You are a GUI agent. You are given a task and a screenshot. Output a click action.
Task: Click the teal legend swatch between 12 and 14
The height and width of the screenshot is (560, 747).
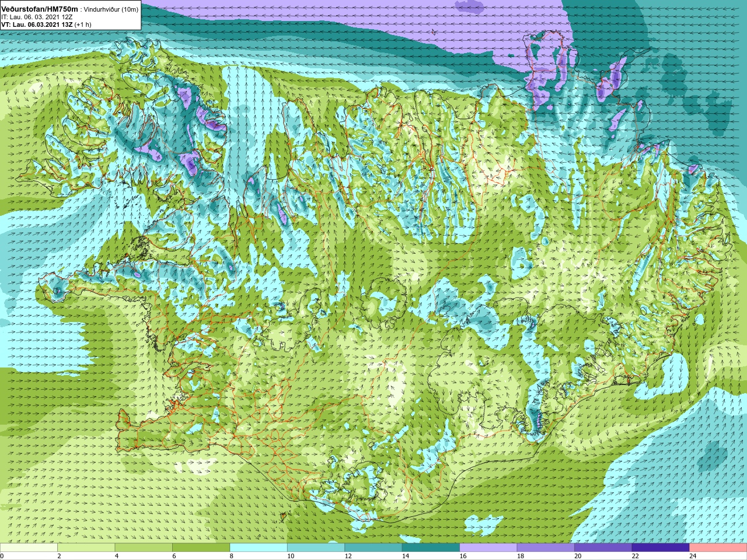tap(373, 548)
